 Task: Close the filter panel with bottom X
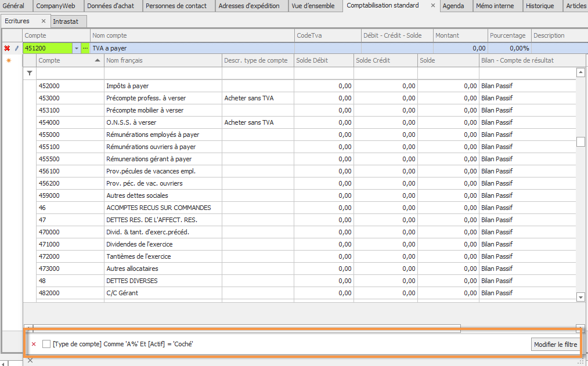click(x=30, y=360)
